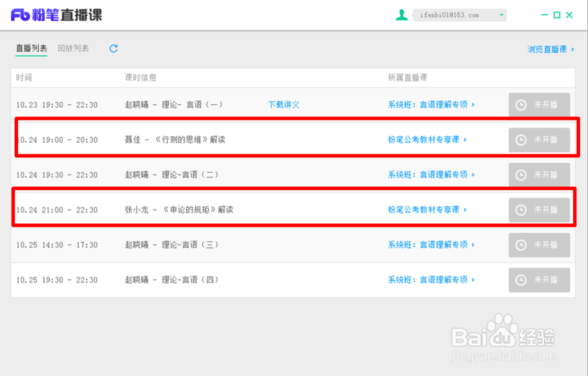Image resolution: width=588 pixels, height=376 pixels.
Task: Click the refresh icon to reload the list
Action: 113,49
